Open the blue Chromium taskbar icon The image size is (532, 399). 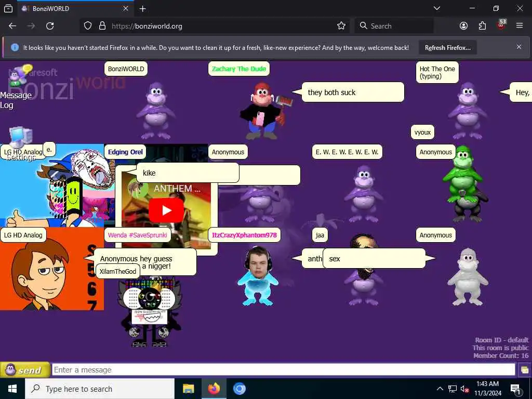point(239,389)
